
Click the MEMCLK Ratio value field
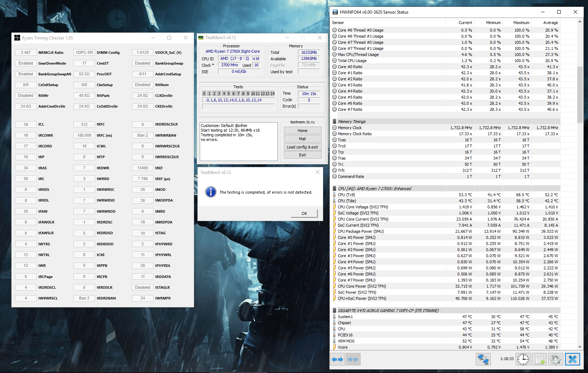[26, 52]
